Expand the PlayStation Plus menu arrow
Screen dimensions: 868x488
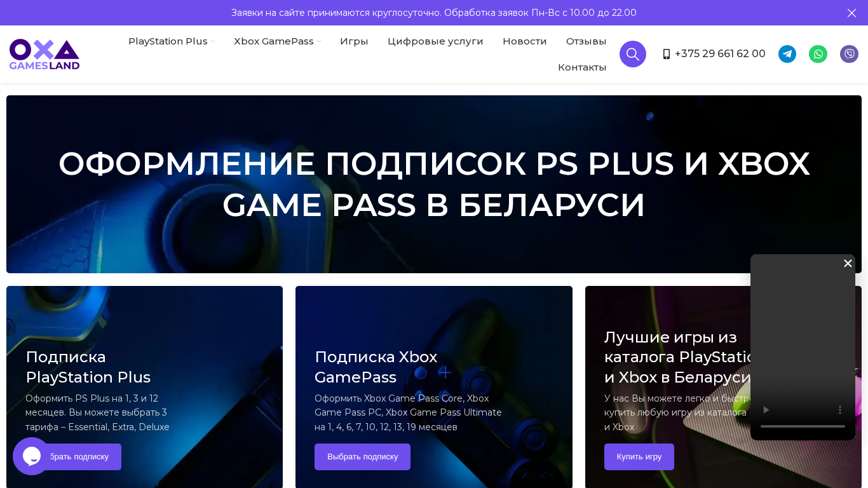213,42
